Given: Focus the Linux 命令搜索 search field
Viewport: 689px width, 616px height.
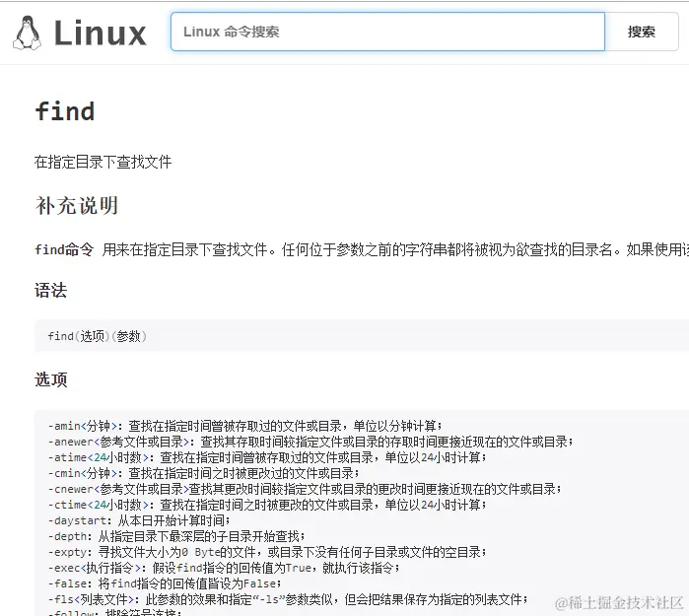Looking at the screenshot, I should point(387,32).
